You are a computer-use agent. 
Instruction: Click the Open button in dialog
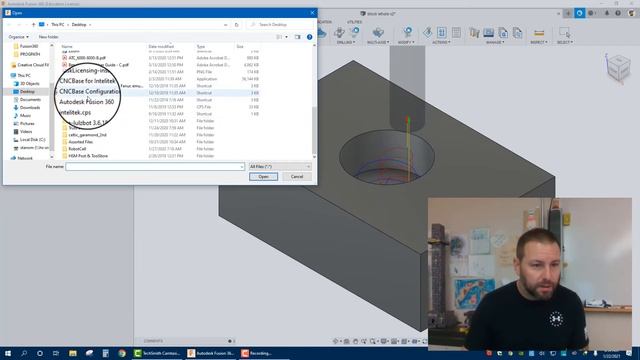[263, 177]
